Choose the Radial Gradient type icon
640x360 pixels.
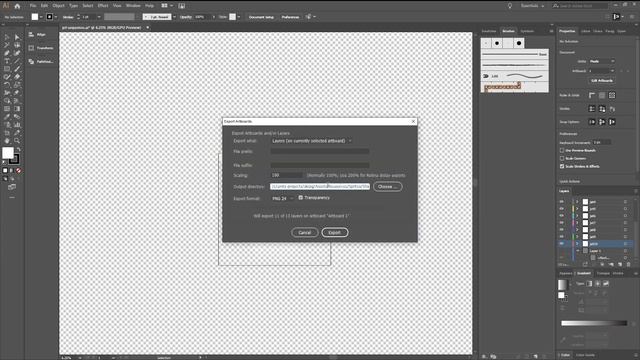pos(598,283)
